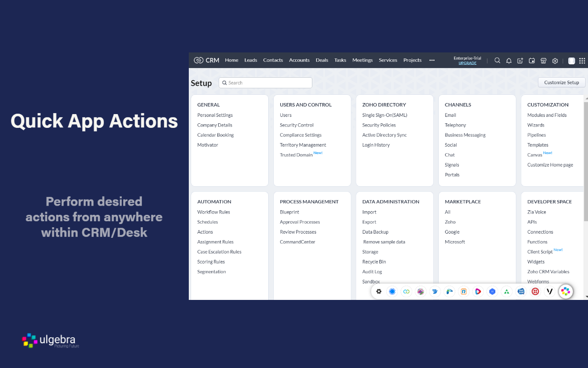The width and height of the screenshot is (588, 368).
Task: Open the calendar icon in the top bar
Action: click(531, 60)
